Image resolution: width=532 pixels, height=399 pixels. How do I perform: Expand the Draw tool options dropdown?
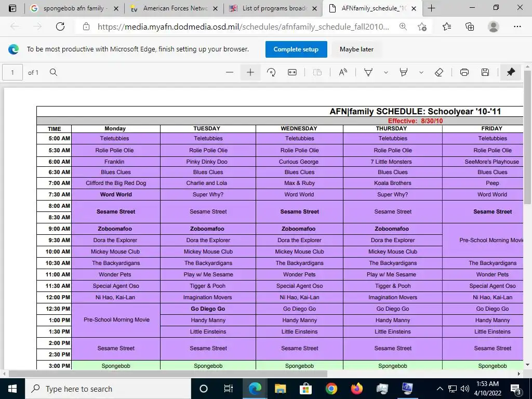pyautogui.click(x=386, y=72)
